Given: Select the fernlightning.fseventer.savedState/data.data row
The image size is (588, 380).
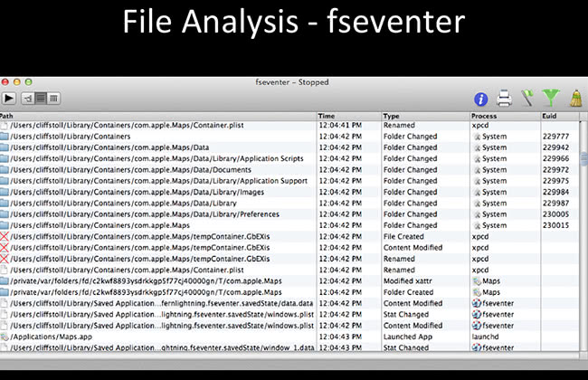Looking at the screenshot, I should 289,303.
